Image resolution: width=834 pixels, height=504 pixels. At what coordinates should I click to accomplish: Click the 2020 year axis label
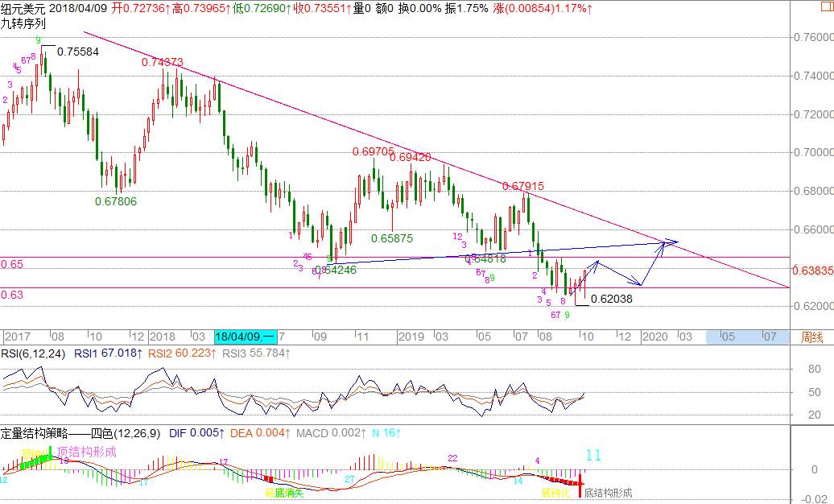click(654, 337)
